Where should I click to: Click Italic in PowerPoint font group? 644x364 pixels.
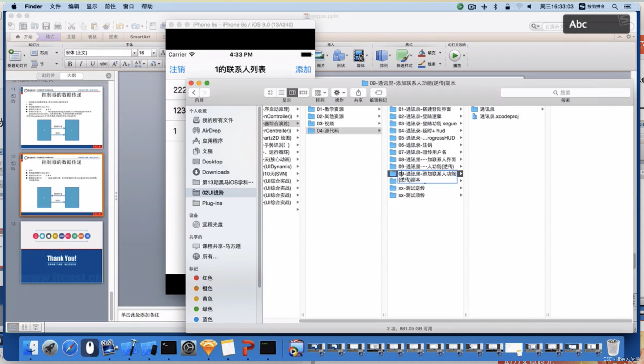81,64
